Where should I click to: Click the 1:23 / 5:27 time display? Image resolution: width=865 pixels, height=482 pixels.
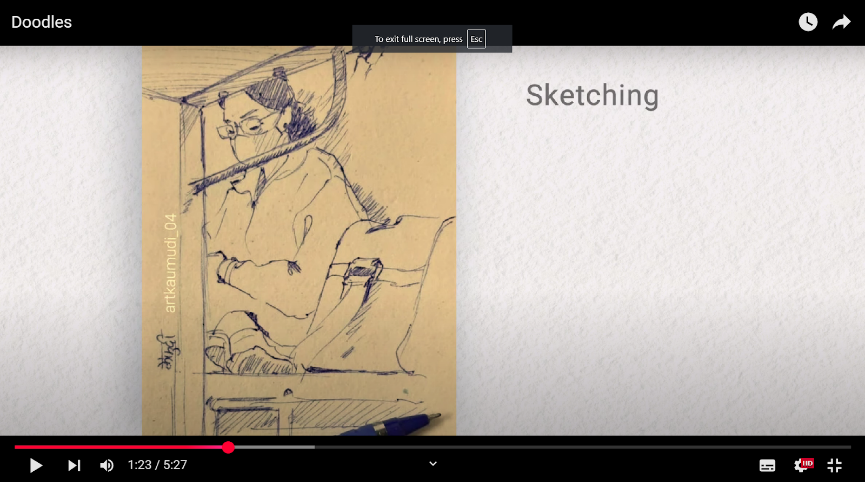tap(157, 465)
